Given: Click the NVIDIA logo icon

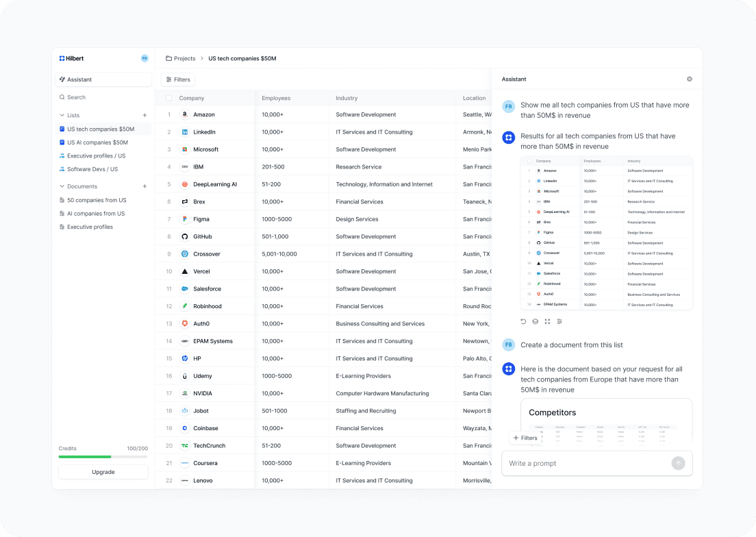Looking at the screenshot, I should 185,393.
